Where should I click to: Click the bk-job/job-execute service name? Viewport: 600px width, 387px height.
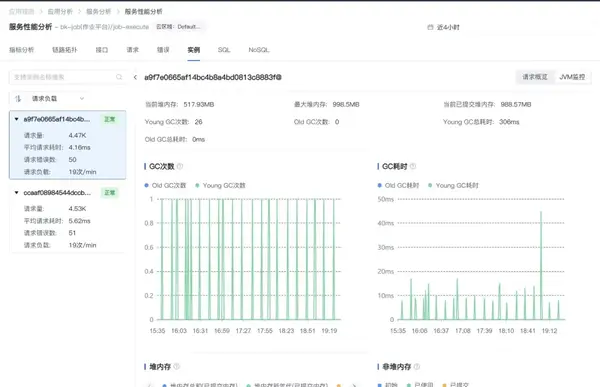point(104,27)
